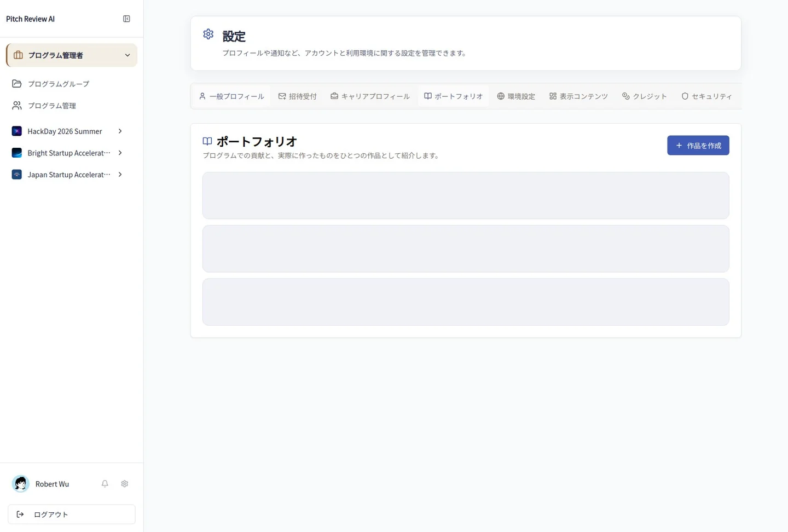The width and height of the screenshot is (788, 532).
Task: Click the gear icon beside 設定 heading
Action: tap(208, 34)
